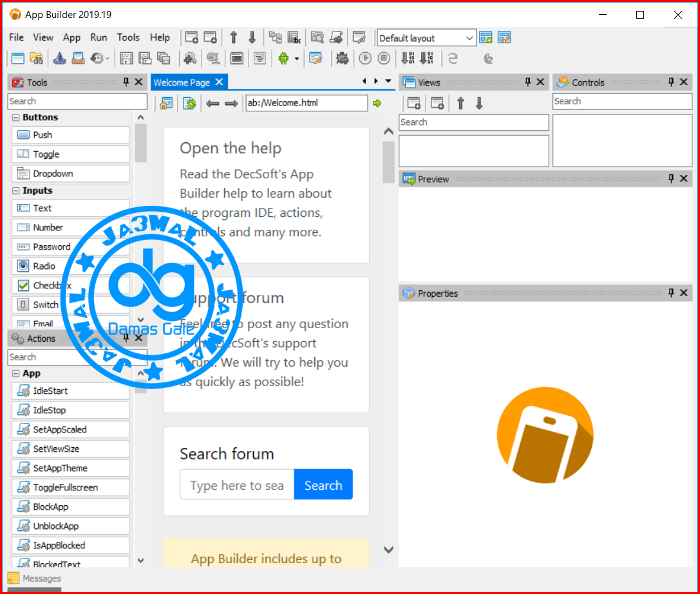Click the right tab scroll arrow on the tab bar
This screenshot has height=594, width=700.
(376, 81)
